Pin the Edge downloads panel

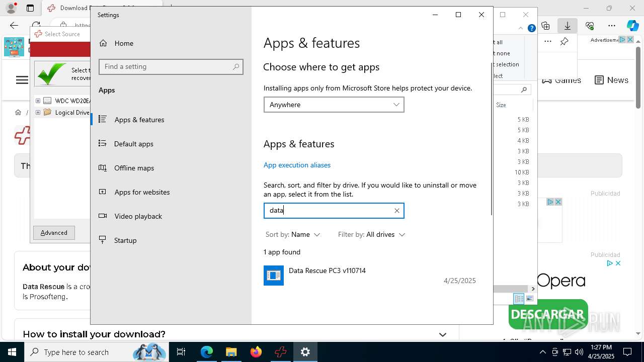pos(565,41)
